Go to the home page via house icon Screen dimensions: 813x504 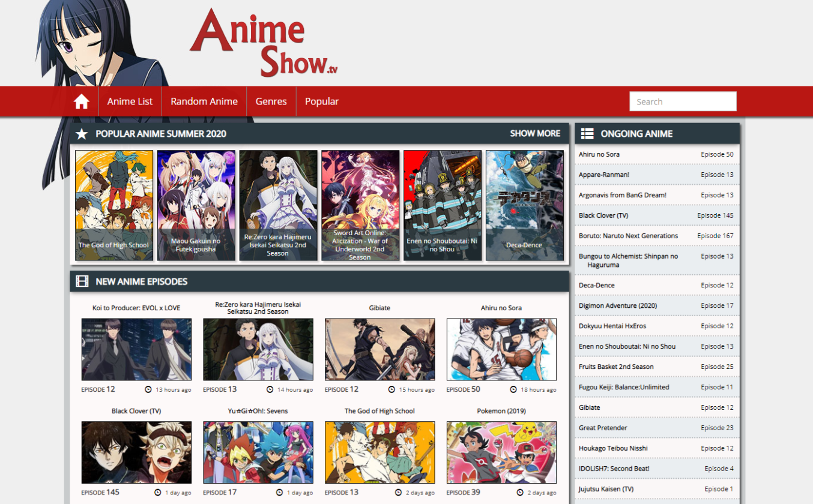click(82, 101)
